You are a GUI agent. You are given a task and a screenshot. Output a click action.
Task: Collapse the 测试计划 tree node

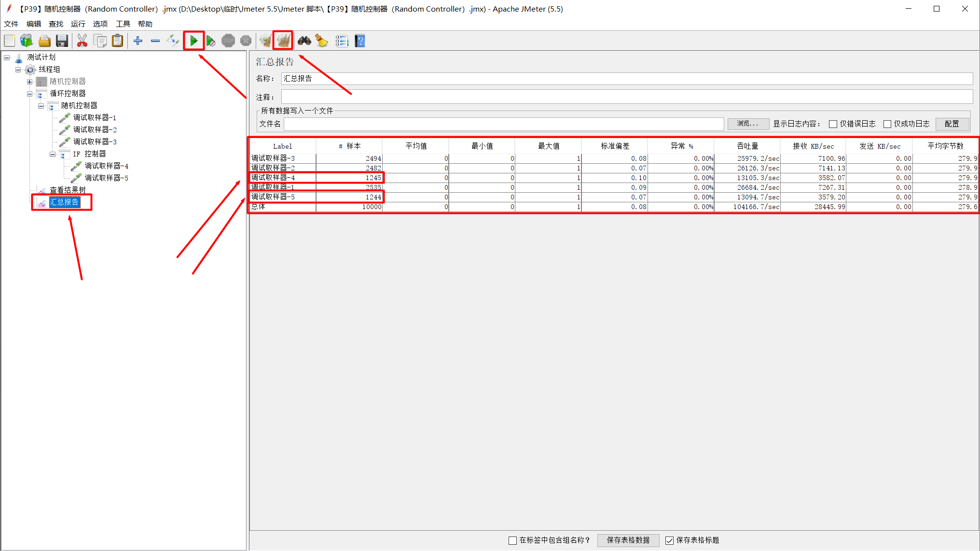coord(7,57)
